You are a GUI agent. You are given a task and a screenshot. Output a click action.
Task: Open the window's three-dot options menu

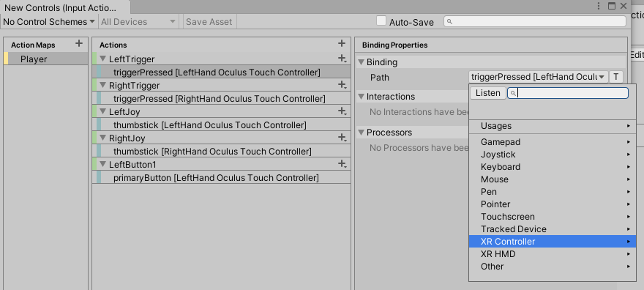tap(599, 6)
